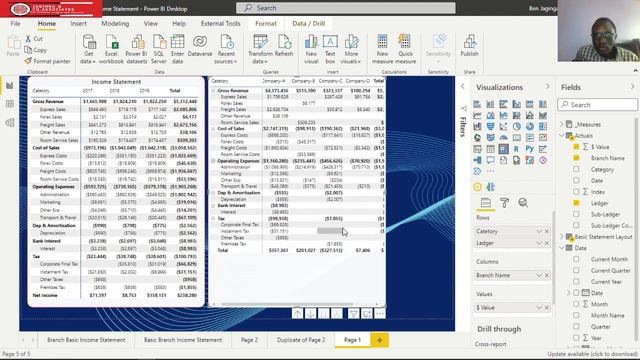This screenshot has width=640, height=360.
Task: Uncheck the $ Value field
Action: click(x=576, y=147)
